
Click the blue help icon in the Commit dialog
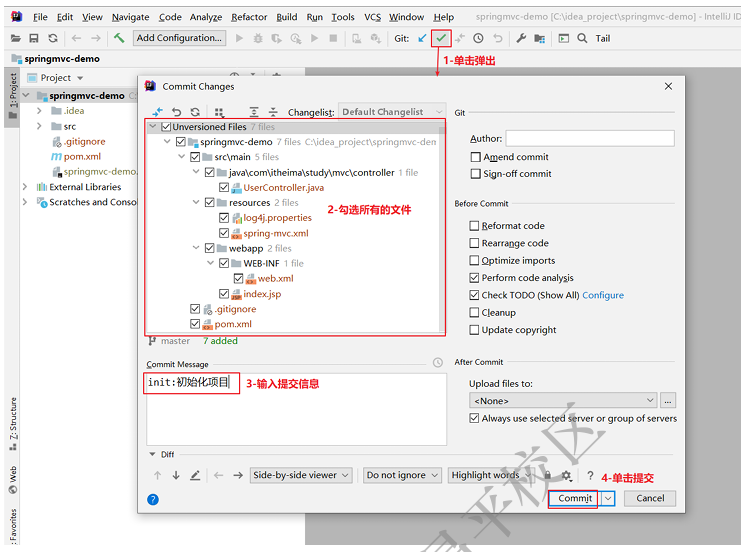(153, 499)
